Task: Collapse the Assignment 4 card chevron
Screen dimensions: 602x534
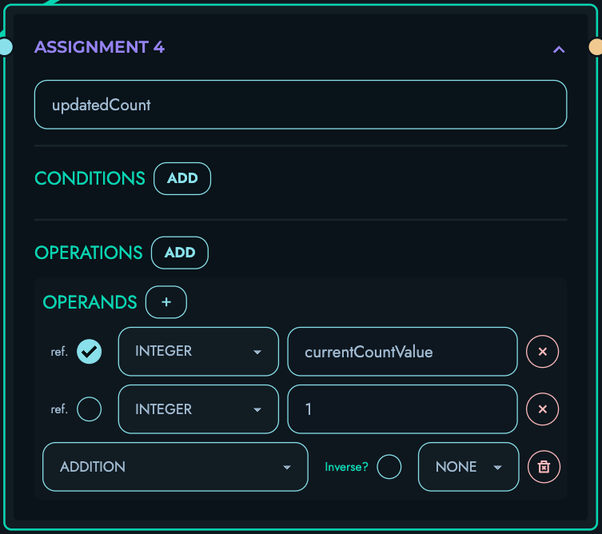Action: [559, 50]
